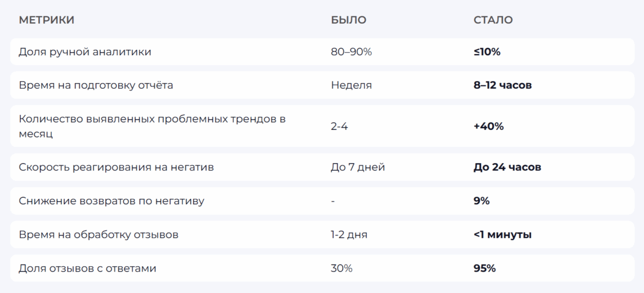Select 'Скорость реагирования на негатив' label
The height and width of the screenshot is (293, 644).
coord(116,167)
